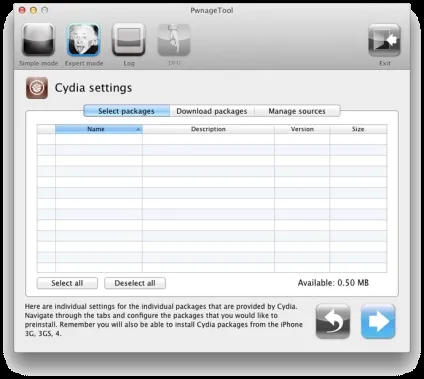Open the Select packages tab

click(126, 111)
